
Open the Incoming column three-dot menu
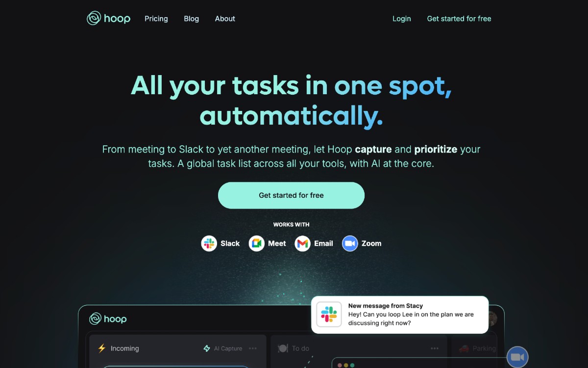tap(253, 348)
